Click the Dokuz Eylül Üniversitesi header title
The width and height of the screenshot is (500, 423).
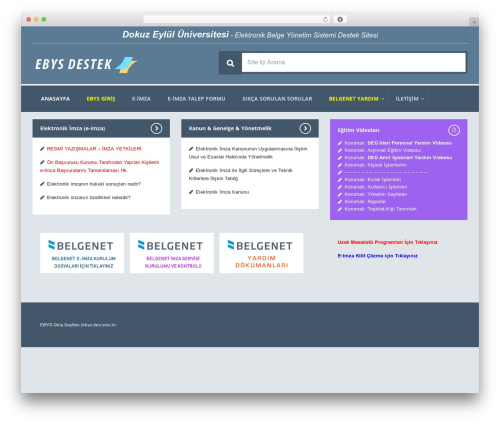(x=176, y=35)
